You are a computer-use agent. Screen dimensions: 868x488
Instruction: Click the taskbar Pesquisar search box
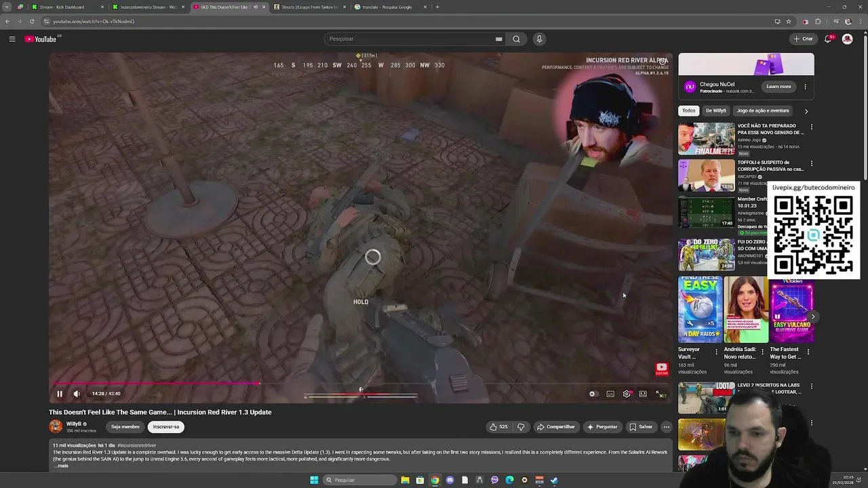(358, 480)
